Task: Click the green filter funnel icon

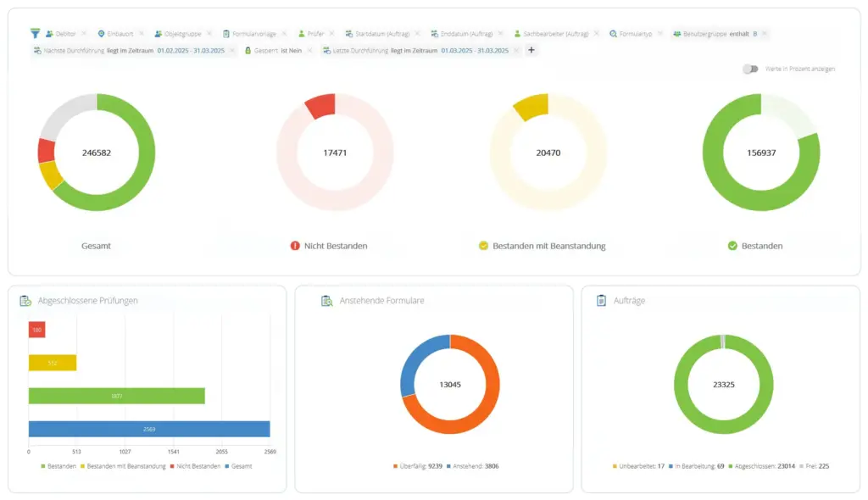Action: (35, 34)
